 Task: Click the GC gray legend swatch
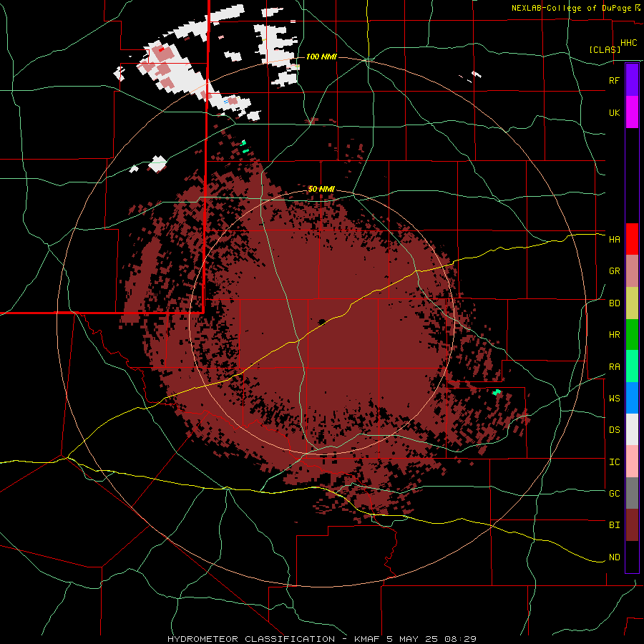pos(632,493)
